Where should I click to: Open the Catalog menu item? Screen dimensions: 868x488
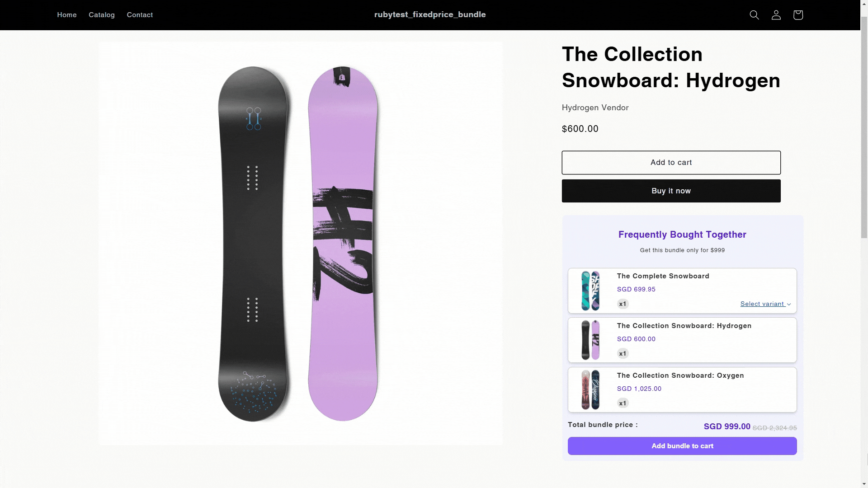pos(102,15)
